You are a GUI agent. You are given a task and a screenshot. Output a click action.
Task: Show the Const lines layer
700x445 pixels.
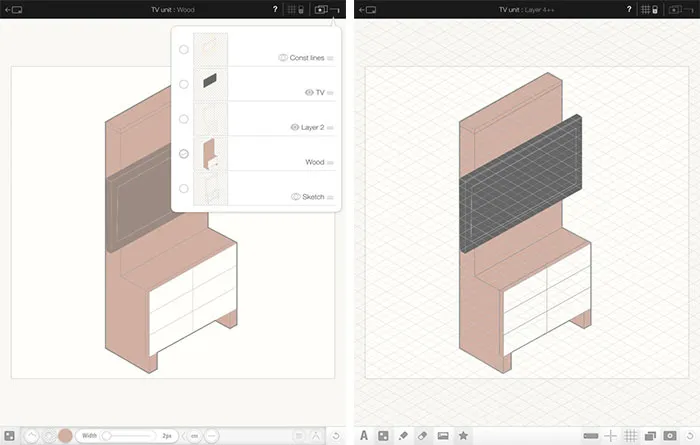tap(284, 58)
